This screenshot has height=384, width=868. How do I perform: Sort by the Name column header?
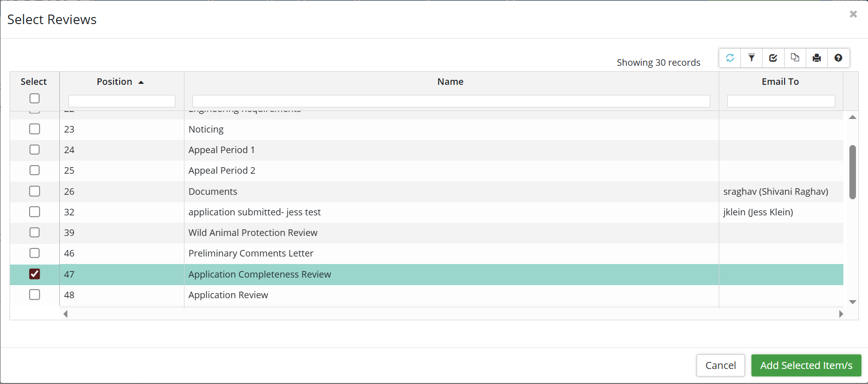(x=450, y=82)
